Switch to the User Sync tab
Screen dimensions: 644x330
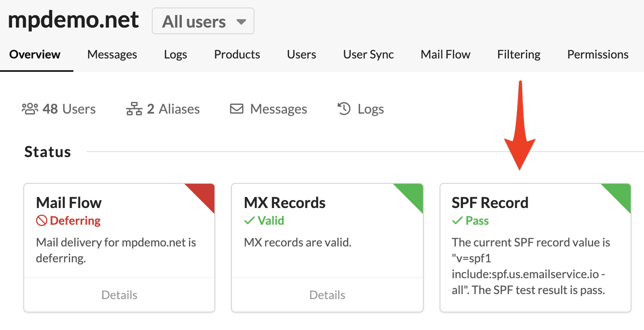point(369,54)
